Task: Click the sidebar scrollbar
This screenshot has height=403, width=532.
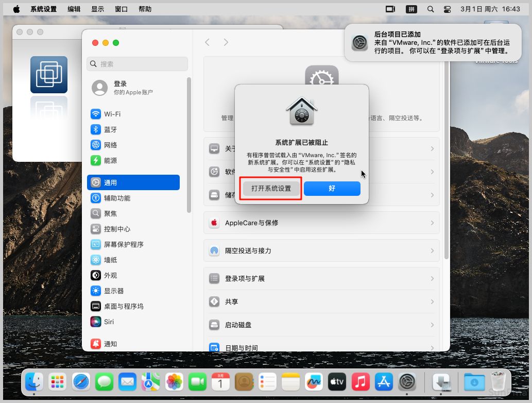Action: click(189, 144)
